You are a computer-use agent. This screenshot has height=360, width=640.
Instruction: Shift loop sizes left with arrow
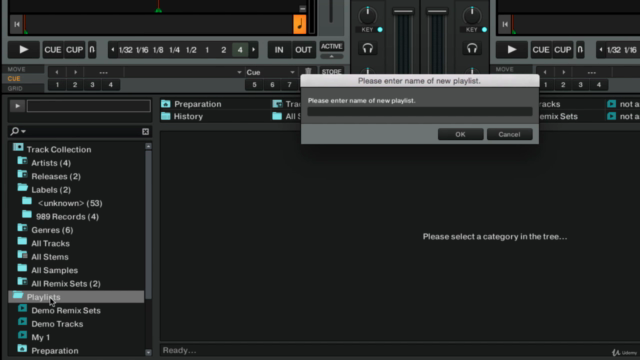pyautogui.click(x=113, y=50)
